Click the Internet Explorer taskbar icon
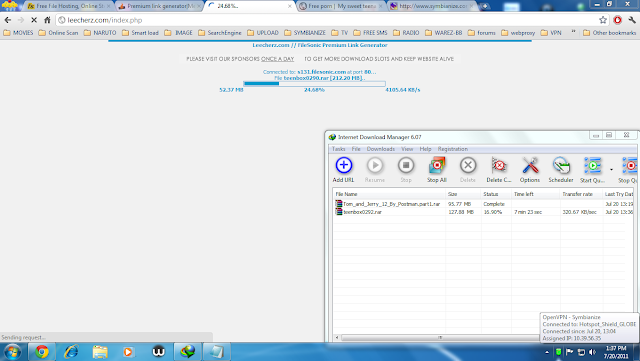The height and width of the screenshot is (361, 640). click(x=71, y=352)
